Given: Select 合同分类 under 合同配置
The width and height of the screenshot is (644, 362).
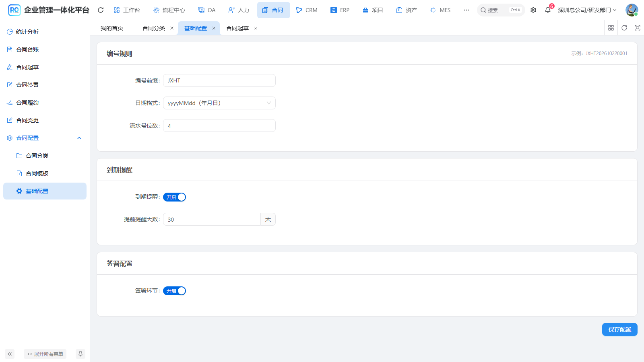Looking at the screenshot, I should tap(45, 156).
